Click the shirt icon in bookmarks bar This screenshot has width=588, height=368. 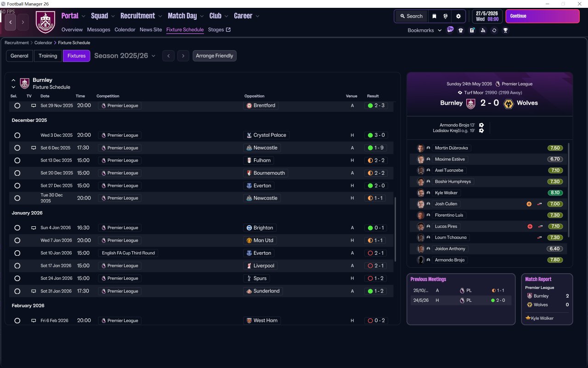coord(461,30)
